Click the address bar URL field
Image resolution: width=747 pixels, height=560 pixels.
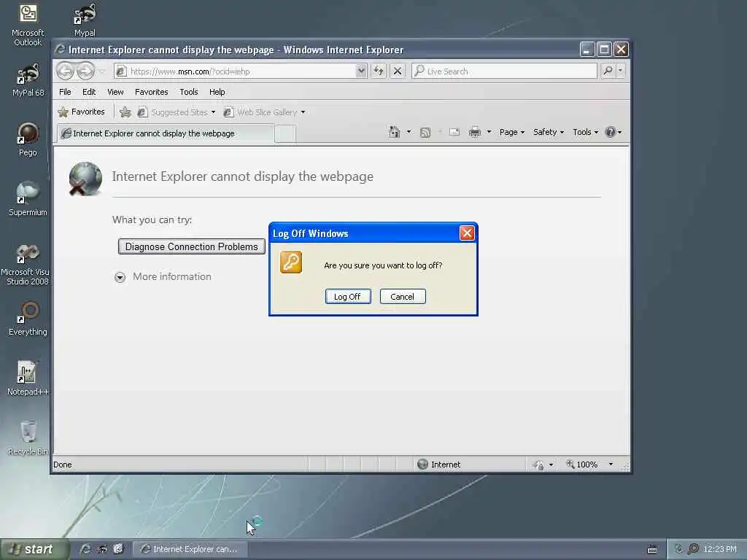(241, 71)
